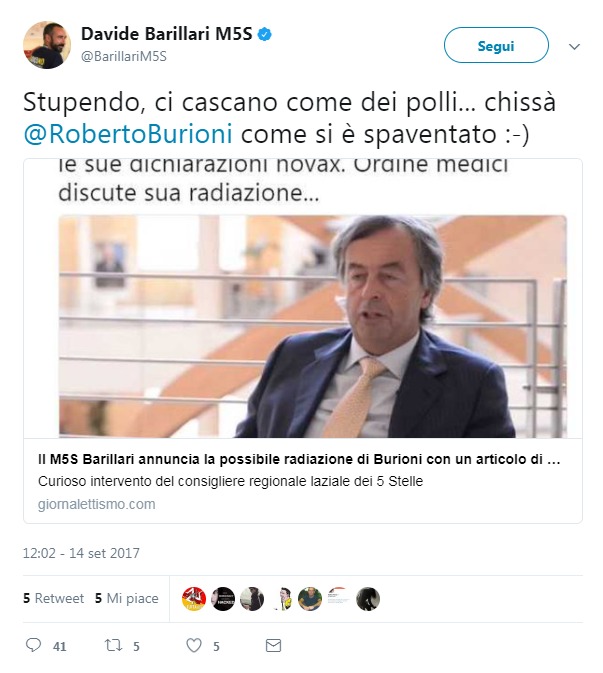Click the Davide Barillari M5S name
The image size is (603, 673).
[x=167, y=34]
